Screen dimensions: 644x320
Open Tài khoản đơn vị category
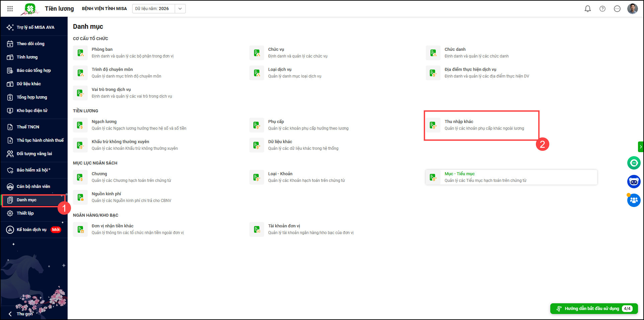pos(284,226)
